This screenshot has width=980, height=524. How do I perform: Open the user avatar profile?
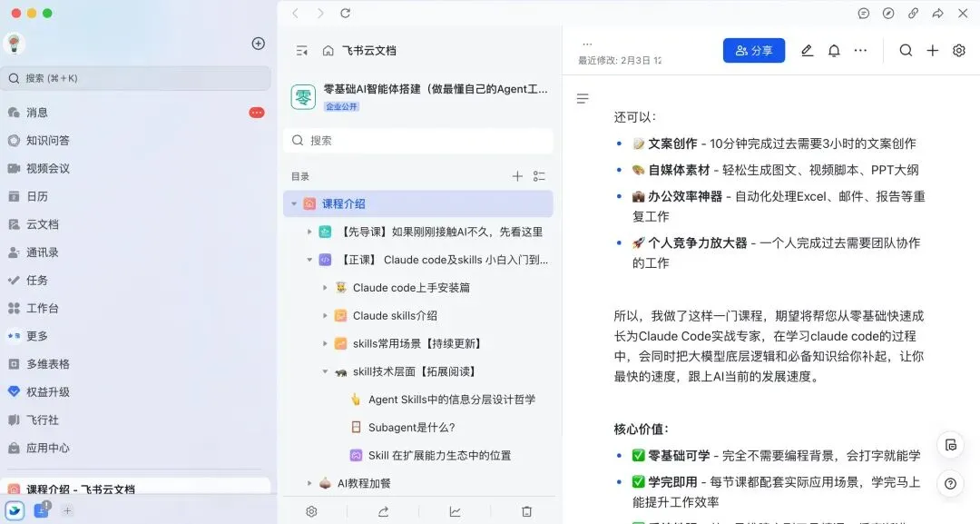point(15,44)
